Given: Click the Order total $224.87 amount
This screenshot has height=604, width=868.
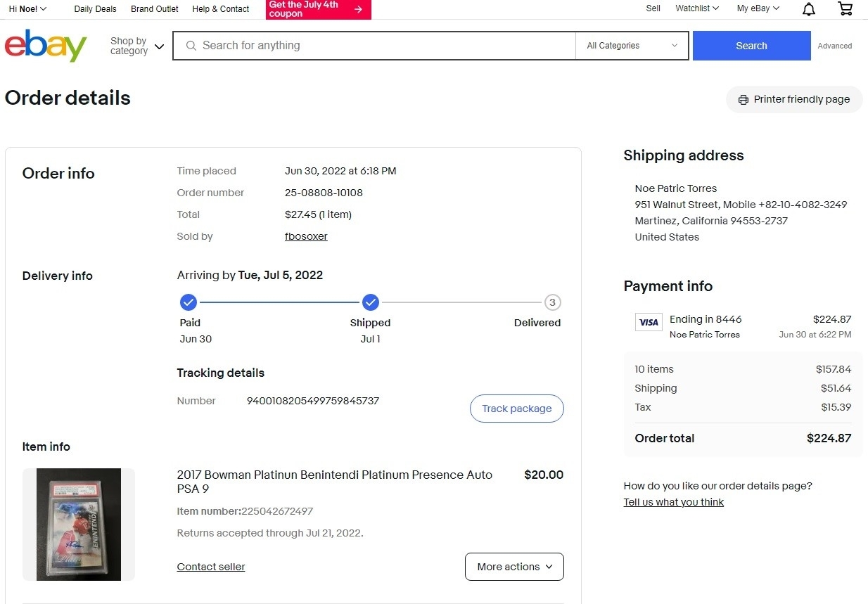Looking at the screenshot, I should 829,438.
